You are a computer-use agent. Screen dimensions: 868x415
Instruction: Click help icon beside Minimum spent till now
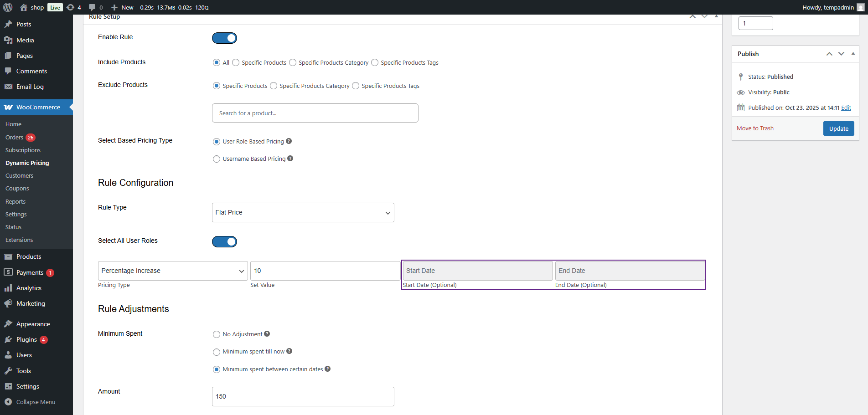(289, 351)
